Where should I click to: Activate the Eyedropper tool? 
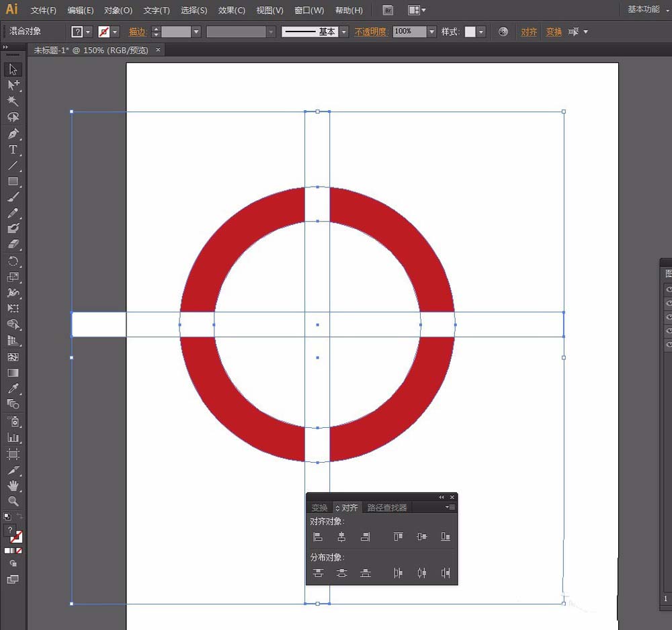13,389
